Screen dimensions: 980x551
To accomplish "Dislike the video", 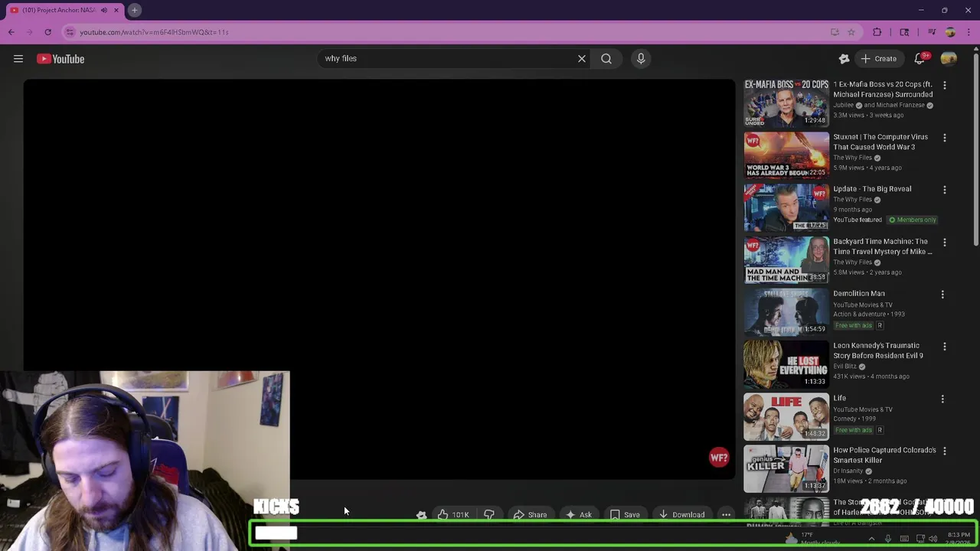I will point(488,515).
